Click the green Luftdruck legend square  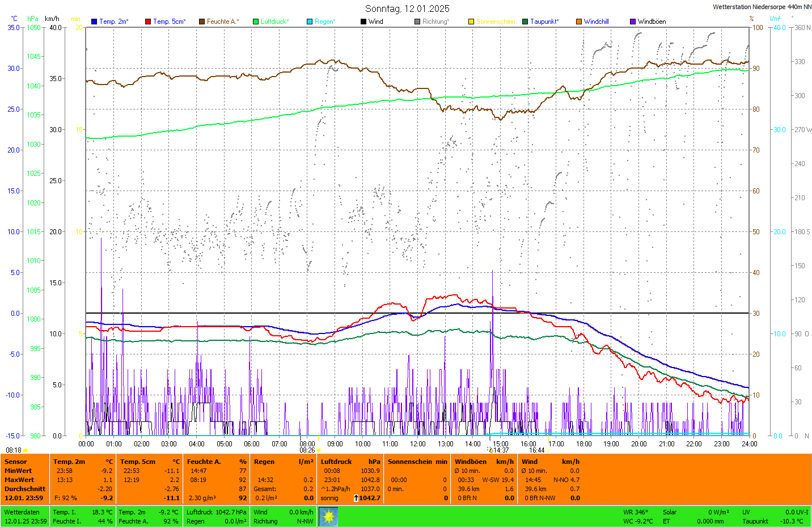(x=256, y=22)
